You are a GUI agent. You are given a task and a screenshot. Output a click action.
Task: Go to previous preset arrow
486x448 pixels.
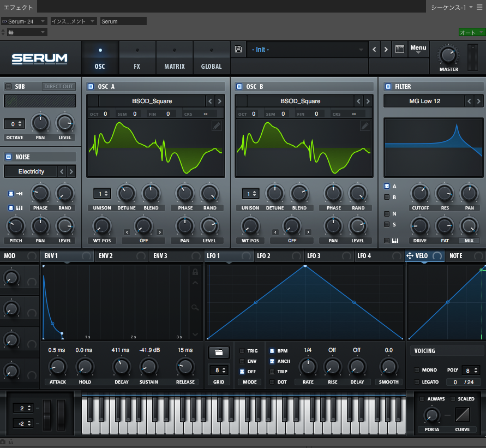[x=374, y=49]
